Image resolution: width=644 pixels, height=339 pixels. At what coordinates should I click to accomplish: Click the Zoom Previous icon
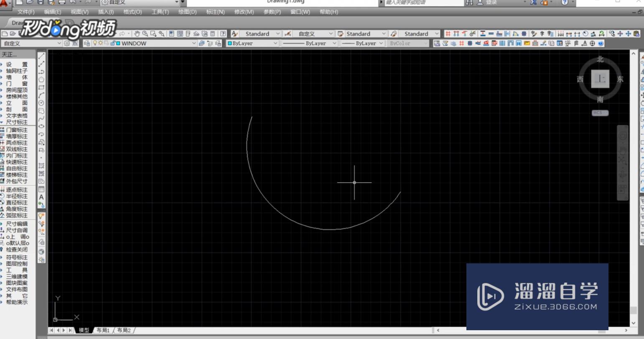(x=162, y=34)
